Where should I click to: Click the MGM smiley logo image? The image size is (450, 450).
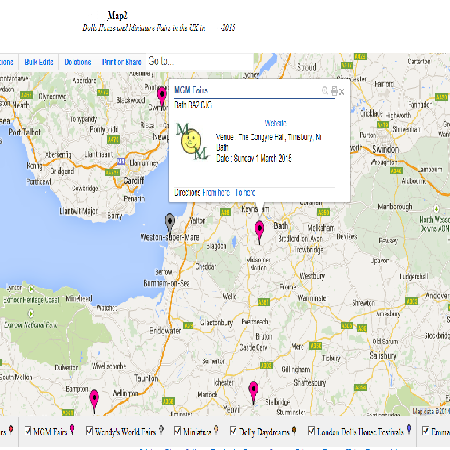tap(192, 141)
